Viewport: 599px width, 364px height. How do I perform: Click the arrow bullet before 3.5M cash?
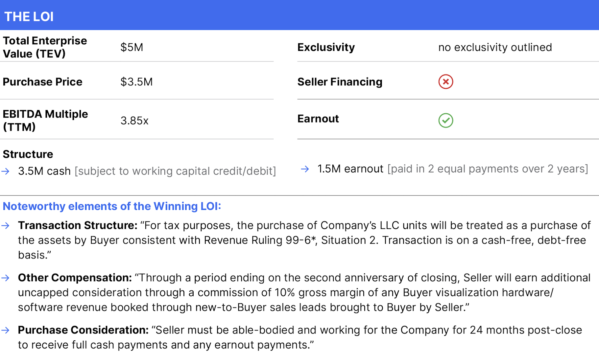pos(6,171)
